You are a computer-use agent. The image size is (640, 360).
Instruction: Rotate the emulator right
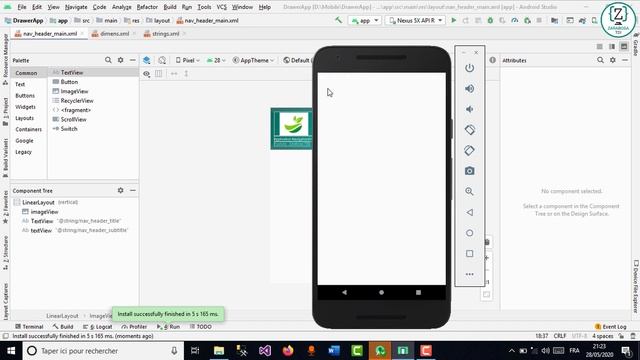[469, 150]
